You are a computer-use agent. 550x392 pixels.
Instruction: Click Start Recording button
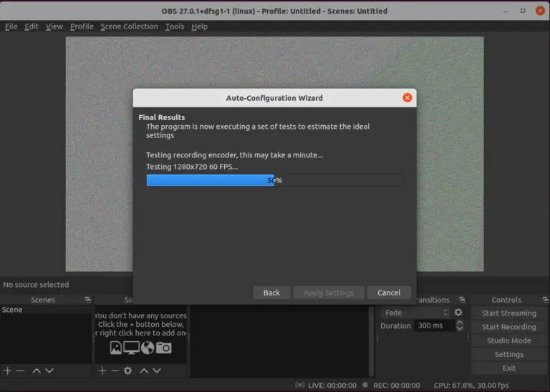click(508, 327)
